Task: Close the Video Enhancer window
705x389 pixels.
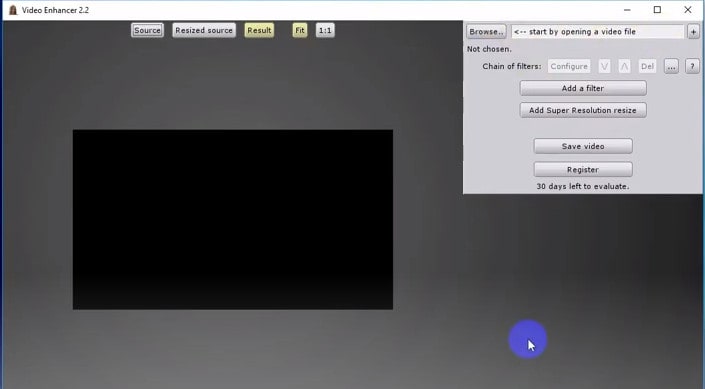Action: point(688,10)
